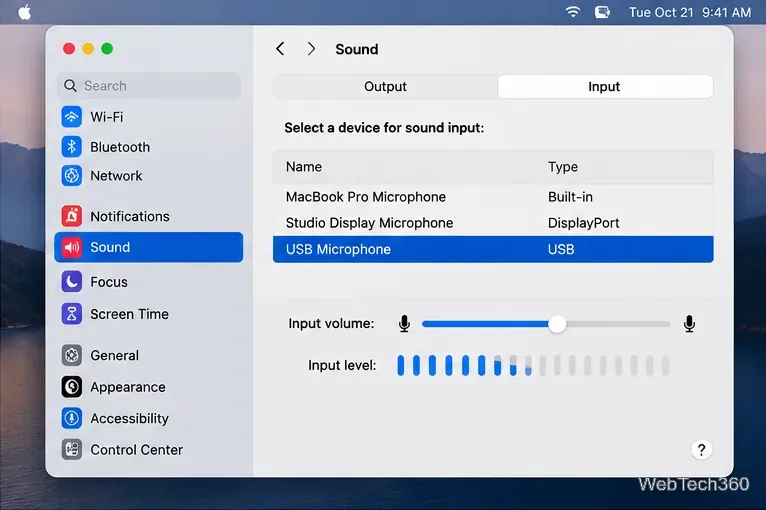Click the USB type cell

tap(561, 249)
